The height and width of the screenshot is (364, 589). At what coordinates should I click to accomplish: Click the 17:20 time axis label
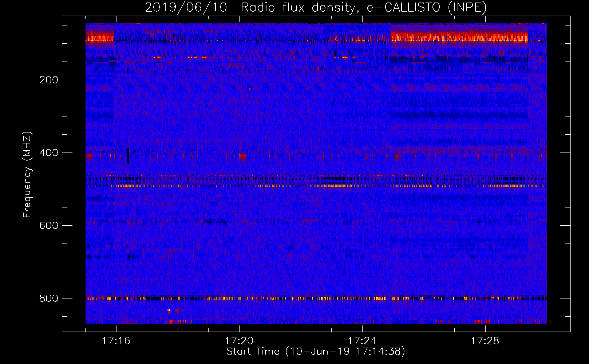point(239,341)
